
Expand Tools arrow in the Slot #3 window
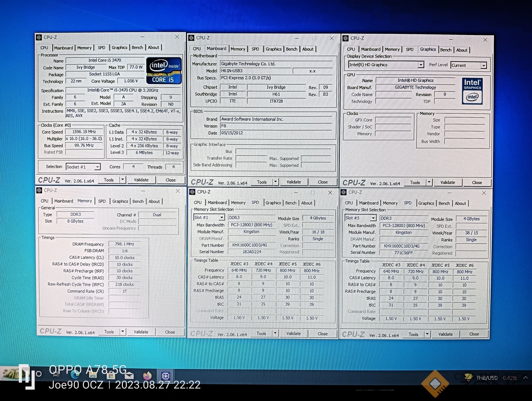pos(427,334)
